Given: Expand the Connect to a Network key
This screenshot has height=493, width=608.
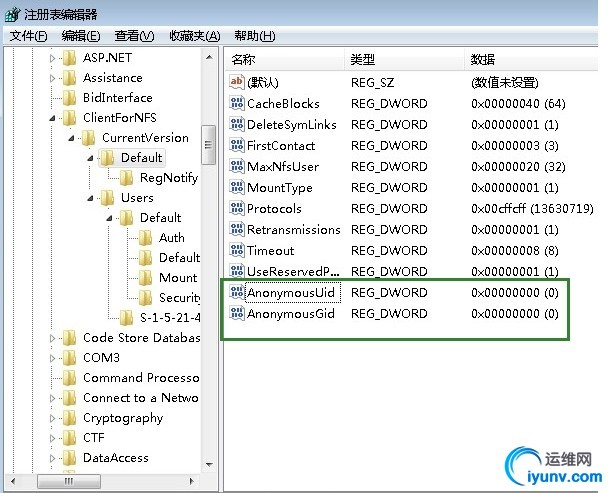Looking at the screenshot, I should pos(52,398).
